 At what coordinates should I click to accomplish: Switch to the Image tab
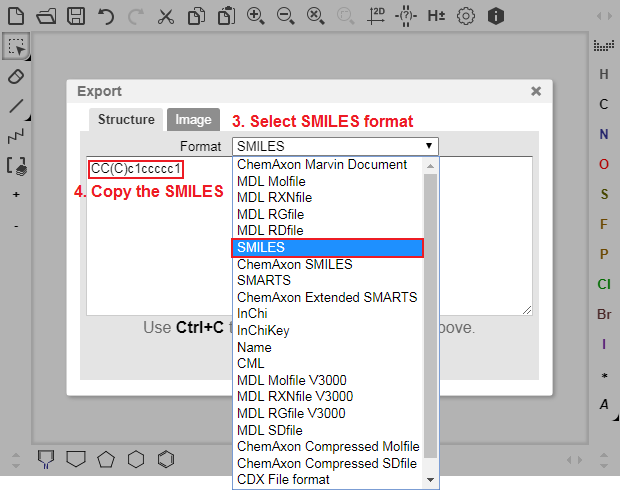(x=193, y=119)
